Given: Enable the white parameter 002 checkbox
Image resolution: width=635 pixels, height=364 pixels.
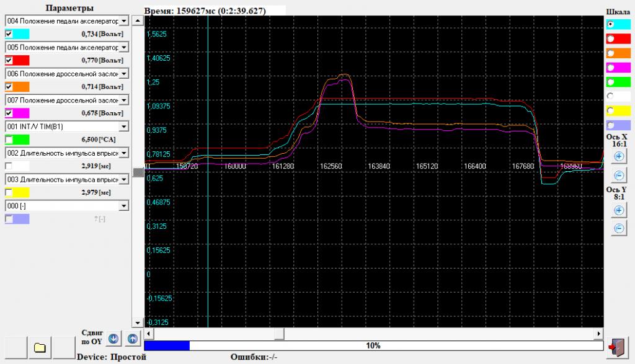Looking at the screenshot, I should [x=9, y=166].
